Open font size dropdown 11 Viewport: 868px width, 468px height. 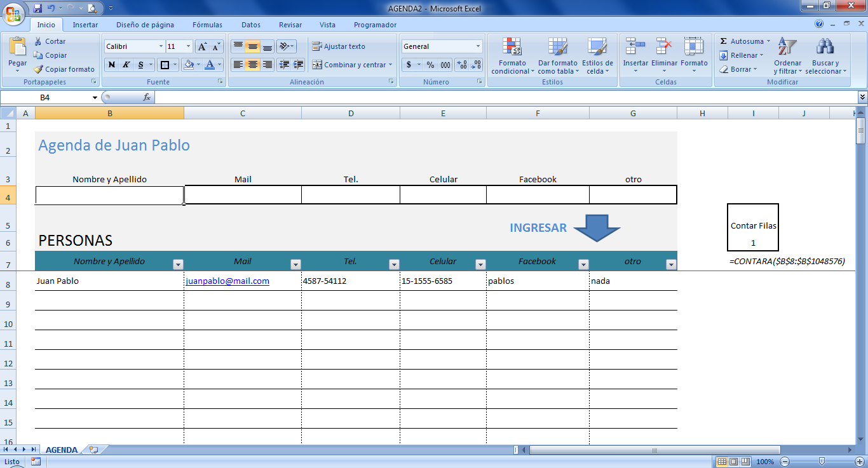pyautogui.click(x=188, y=46)
